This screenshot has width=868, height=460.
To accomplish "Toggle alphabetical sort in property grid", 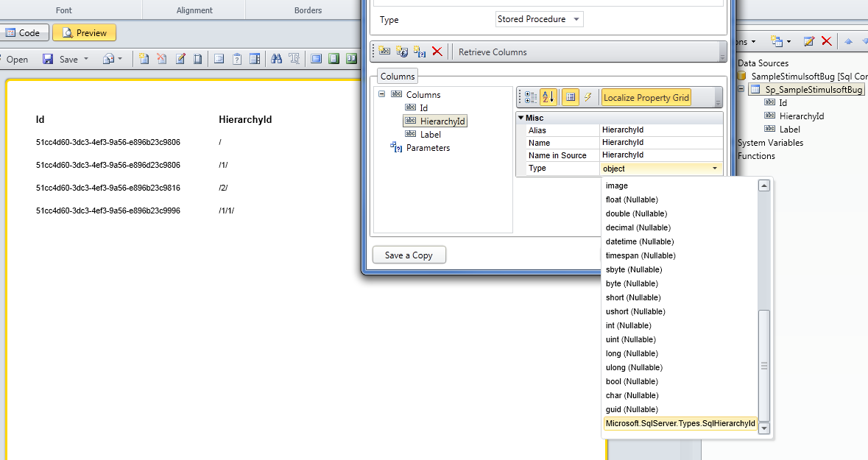I will 548,97.
